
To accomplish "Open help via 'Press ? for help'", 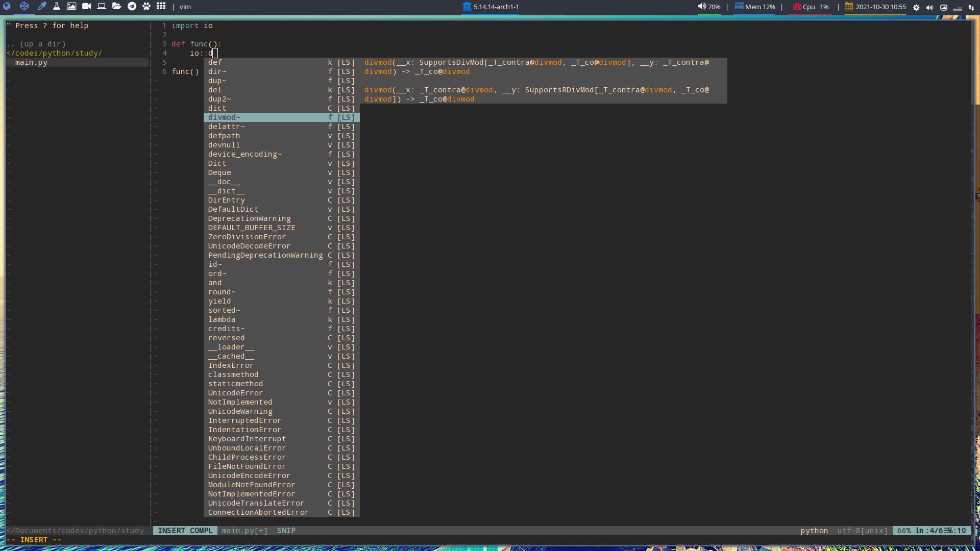I will coord(48,26).
